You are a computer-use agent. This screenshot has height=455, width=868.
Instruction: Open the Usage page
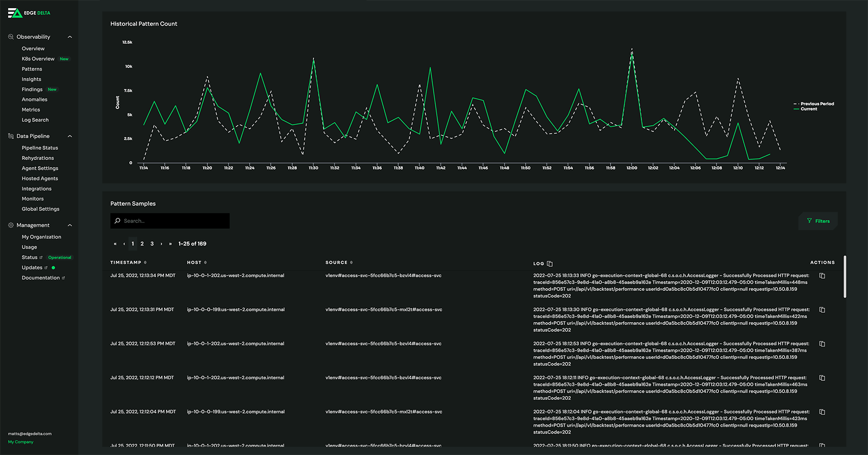tap(29, 247)
